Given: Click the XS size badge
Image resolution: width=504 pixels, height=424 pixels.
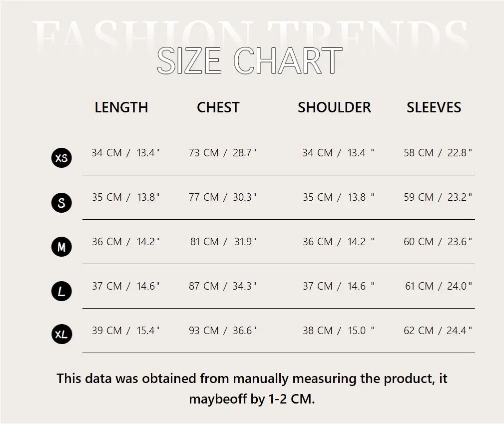Looking at the screenshot, I should [61, 158].
